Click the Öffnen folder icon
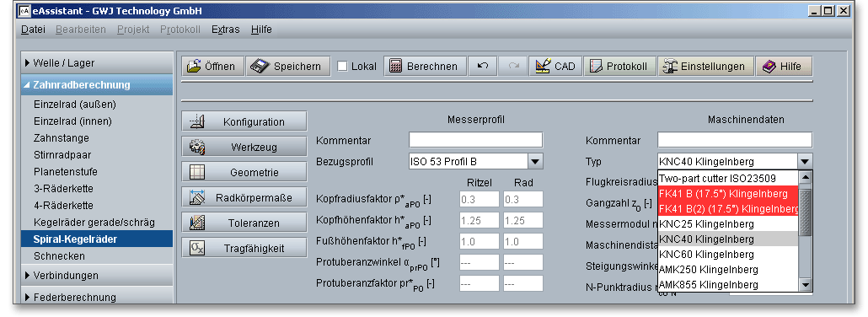 click(193, 66)
